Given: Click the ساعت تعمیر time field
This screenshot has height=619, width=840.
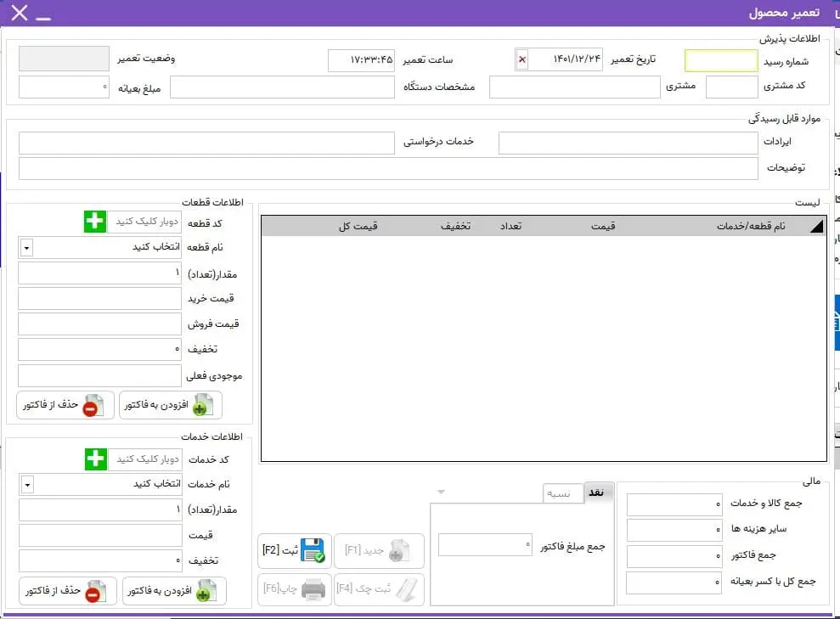Looking at the screenshot, I should click(361, 60).
